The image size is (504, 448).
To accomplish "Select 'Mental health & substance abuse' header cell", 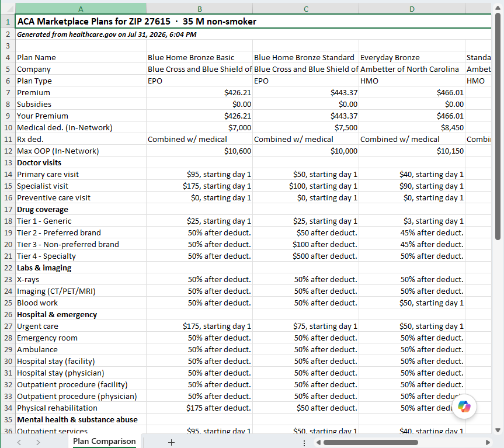I will click(81, 420).
